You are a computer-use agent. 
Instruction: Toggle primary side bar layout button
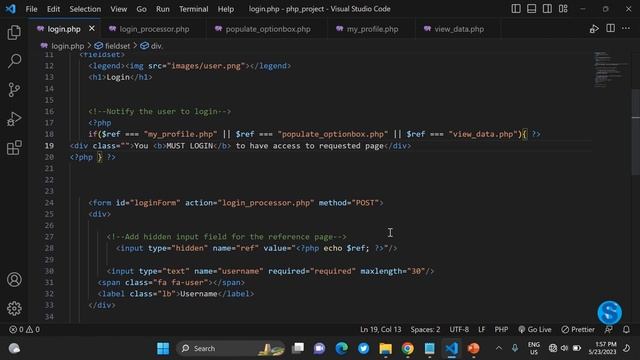[x=516, y=9]
